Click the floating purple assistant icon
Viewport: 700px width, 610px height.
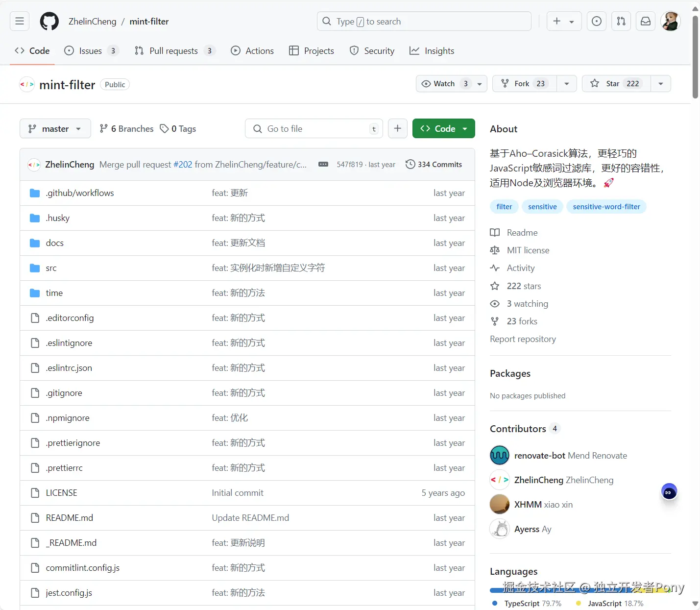(669, 492)
